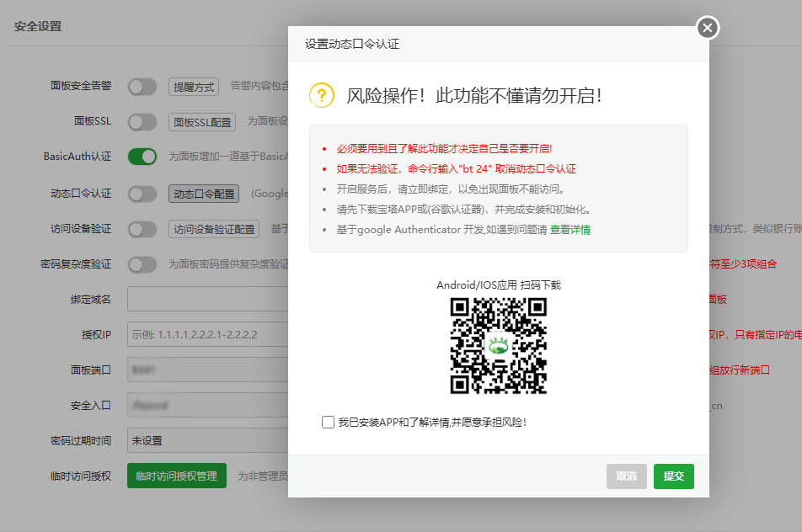Focus the 安全入口 input field
Viewport: 802px width, 532px height.
[x=207, y=405]
